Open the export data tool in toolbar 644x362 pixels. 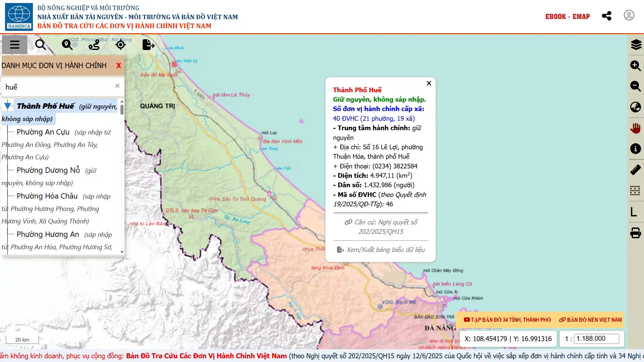[x=148, y=45]
